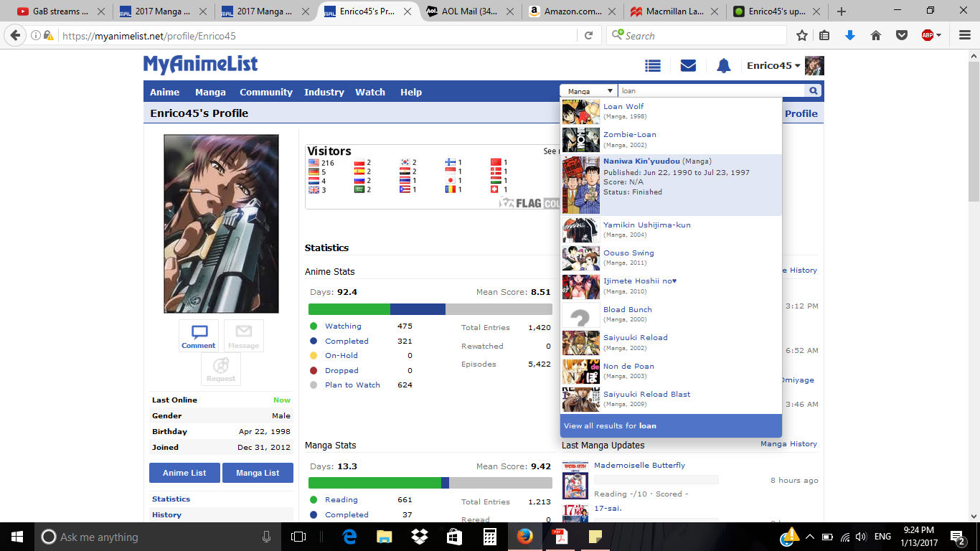Click the Mademoiselle Butterfly cover thumbnail

575,481
